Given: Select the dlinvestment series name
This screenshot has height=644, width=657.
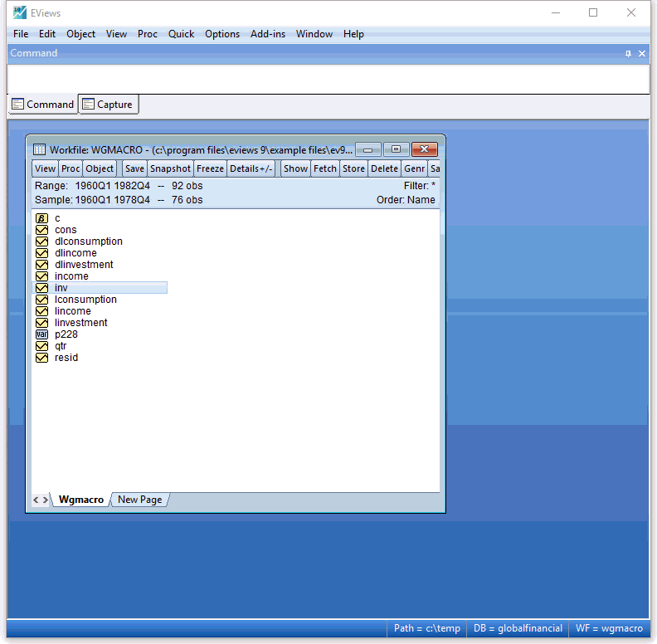Looking at the screenshot, I should pos(84,265).
